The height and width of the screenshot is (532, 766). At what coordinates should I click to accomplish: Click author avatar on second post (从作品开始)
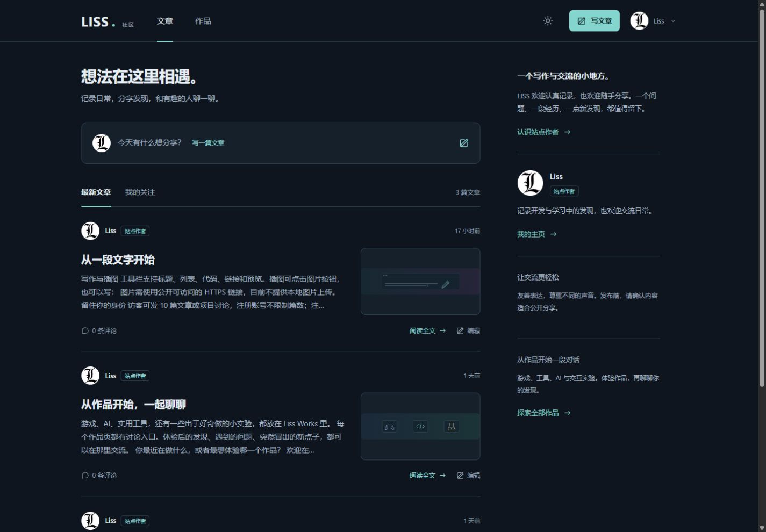(90, 376)
